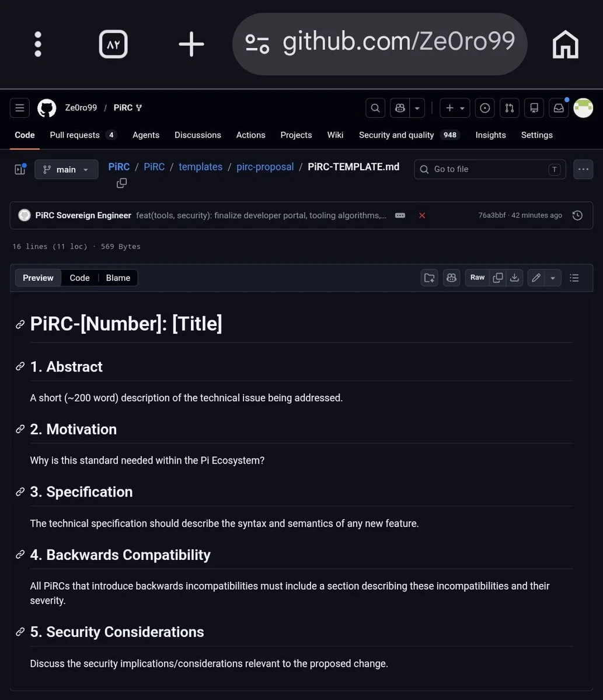Open the browser tab switcher showing tab count
This screenshot has width=603, height=700.
click(x=113, y=44)
